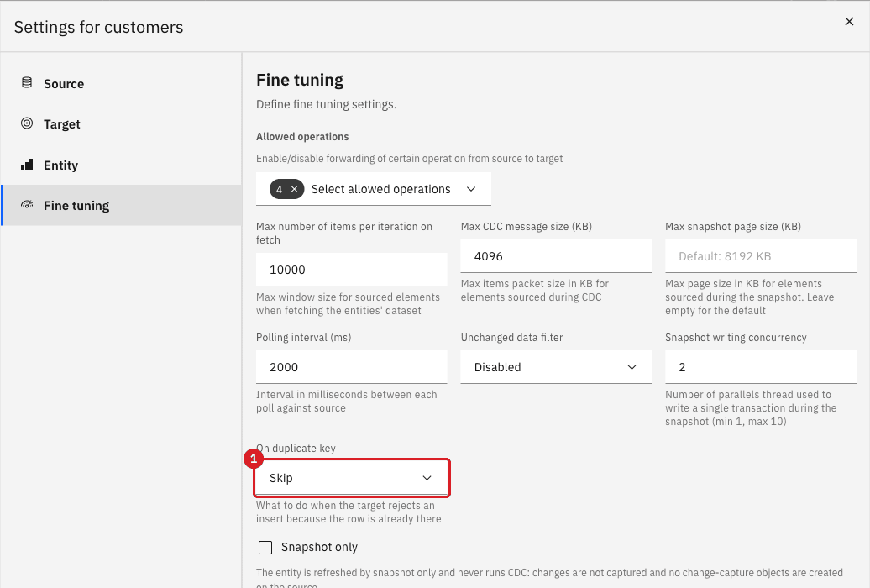Open the Target settings tab

pos(121,124)
